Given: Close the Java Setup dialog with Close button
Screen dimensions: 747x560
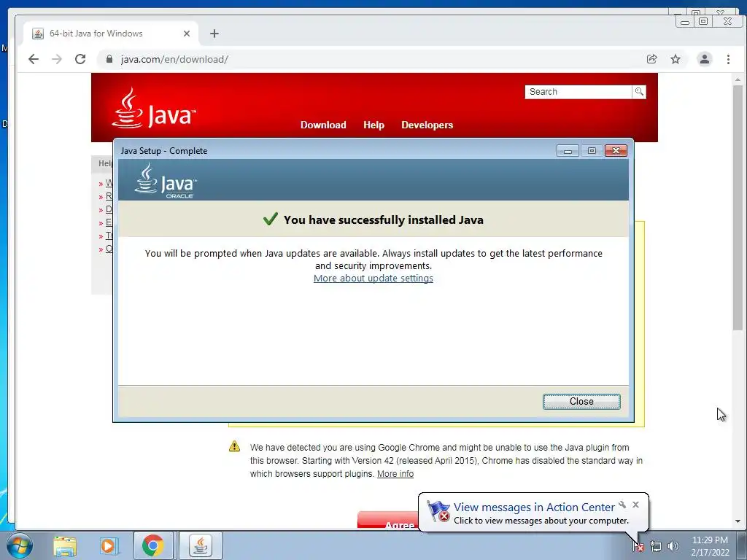Looking at the screenshot, I should (581, 402).
